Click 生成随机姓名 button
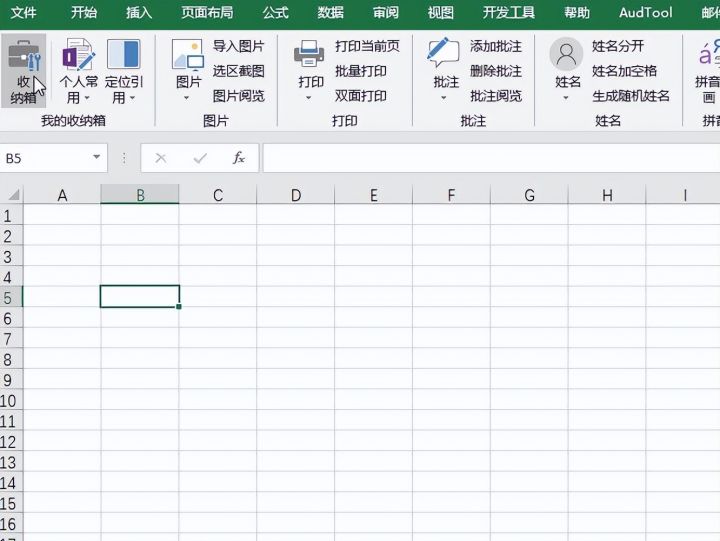This screenshot has height=541, width=720. [630, 96]
